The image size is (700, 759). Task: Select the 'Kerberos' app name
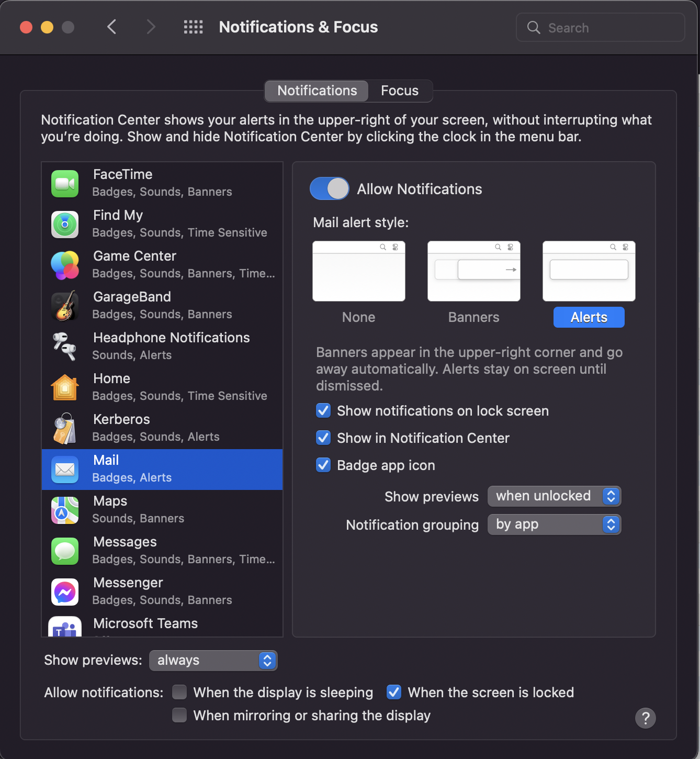(122, 419)
